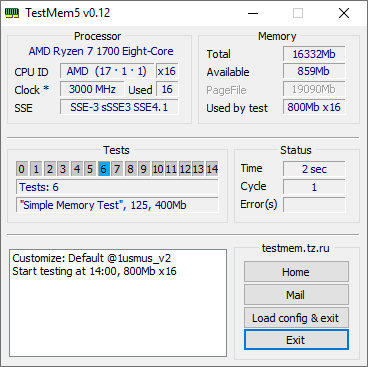Select test number 14 box
Image resolution: width=368 pixels, height=367 pixels.
pyautogui.click(x=212, y=169)
